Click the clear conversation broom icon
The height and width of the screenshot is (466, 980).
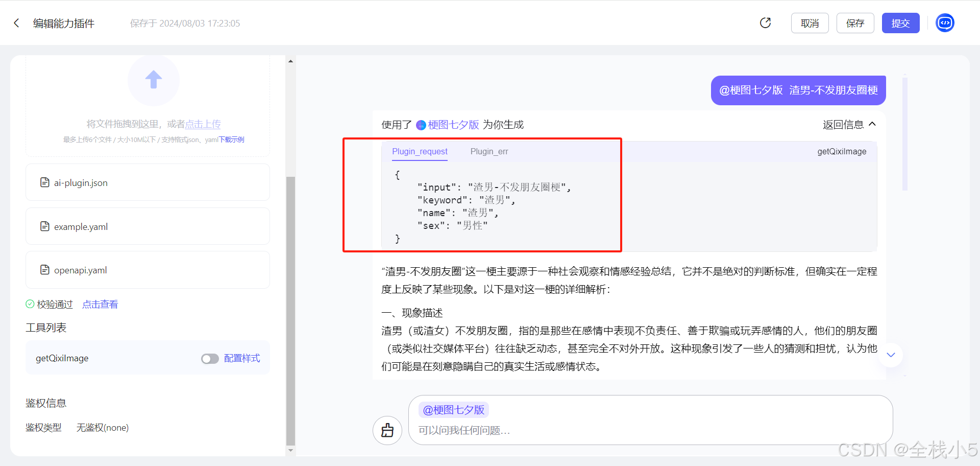pyautogui.click(x=387, y=430)
